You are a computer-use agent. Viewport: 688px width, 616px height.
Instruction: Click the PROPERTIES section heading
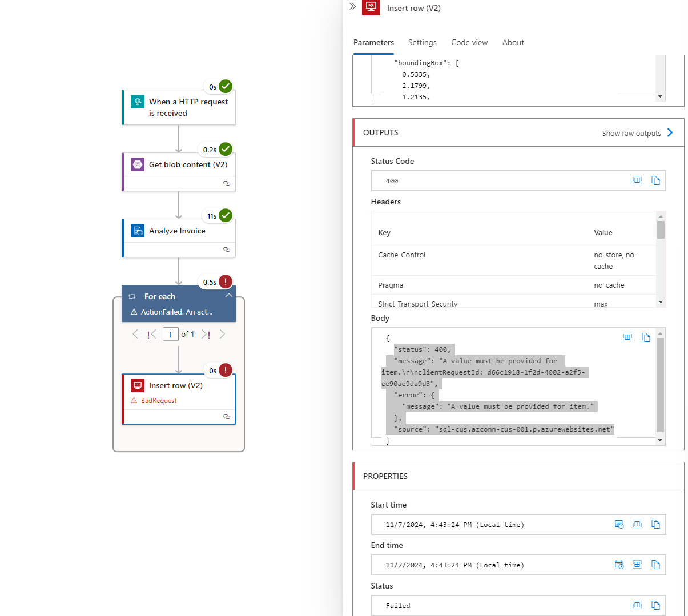click(x=385, y=476)
